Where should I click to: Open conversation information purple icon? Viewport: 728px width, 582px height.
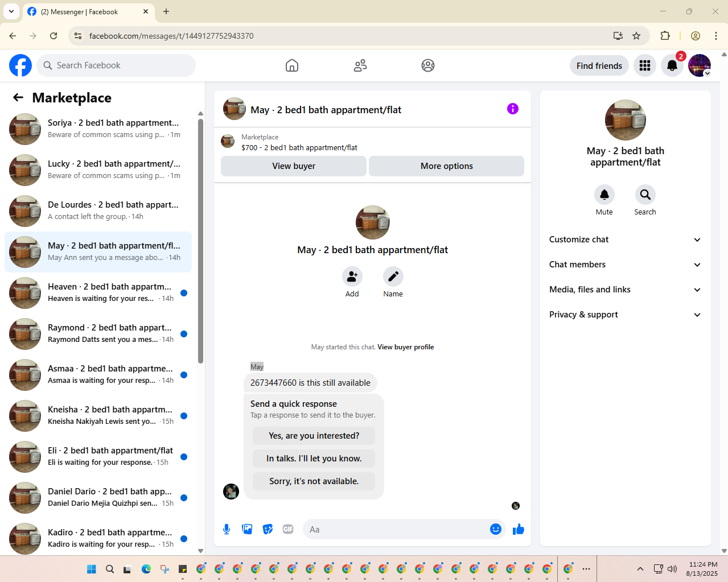tap(513, 109)
